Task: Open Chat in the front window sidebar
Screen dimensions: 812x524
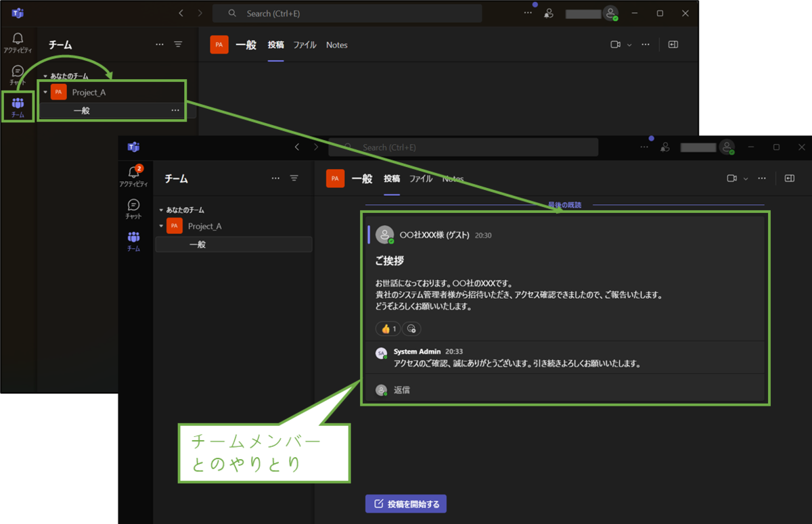Action: [x=133, y=209]
